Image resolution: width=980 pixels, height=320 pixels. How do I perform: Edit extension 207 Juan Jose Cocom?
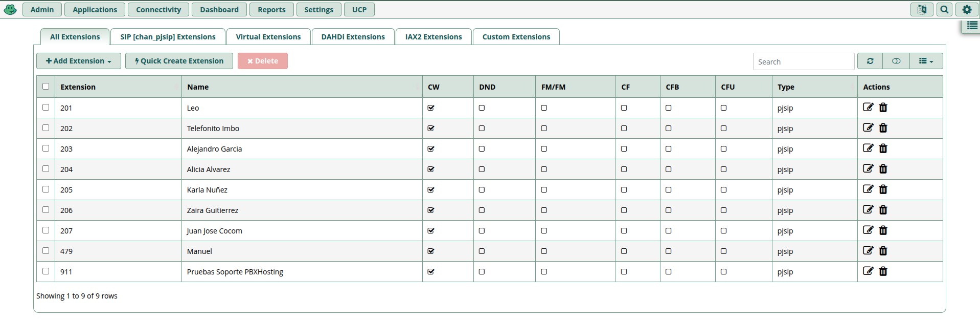868,230
